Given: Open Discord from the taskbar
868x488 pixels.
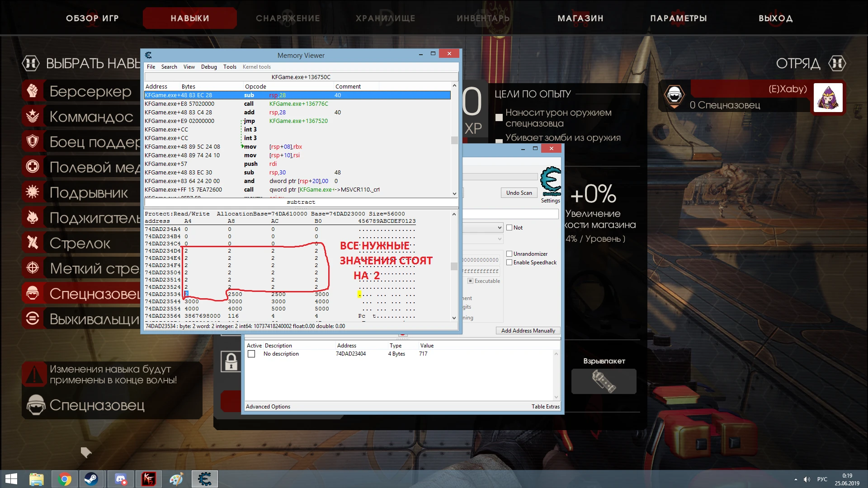Looking at the screenshot, I should click(x=120, y=479).
